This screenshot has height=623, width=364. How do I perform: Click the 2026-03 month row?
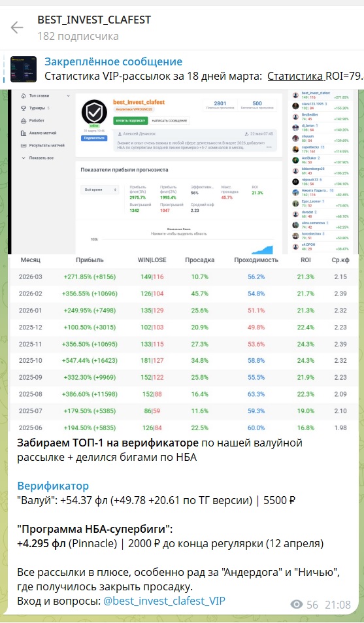(184, 277)
